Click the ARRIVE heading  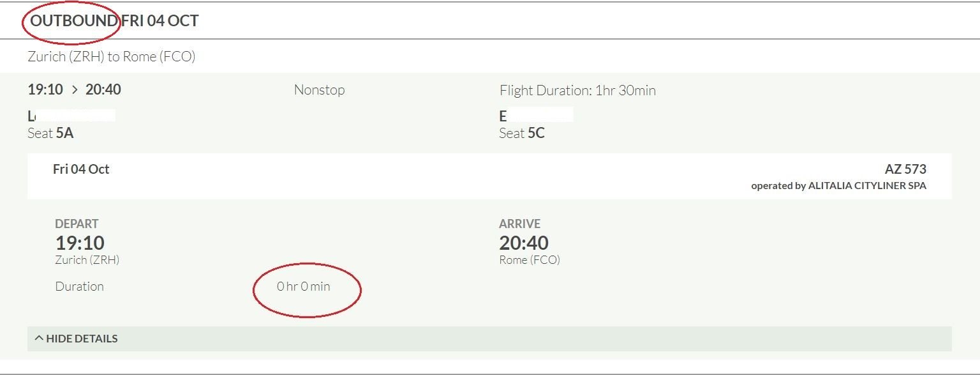click(519, 224)
